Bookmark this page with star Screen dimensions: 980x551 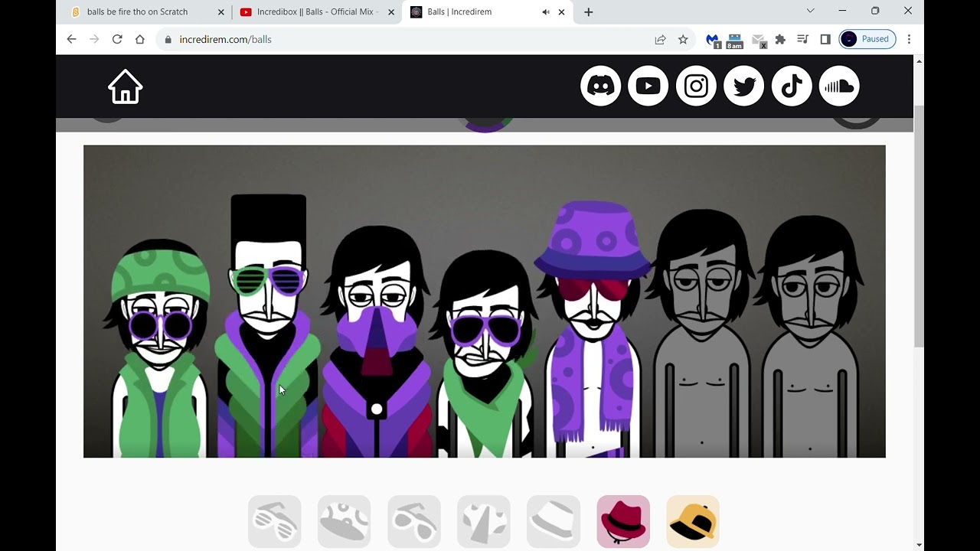(683, 39)
